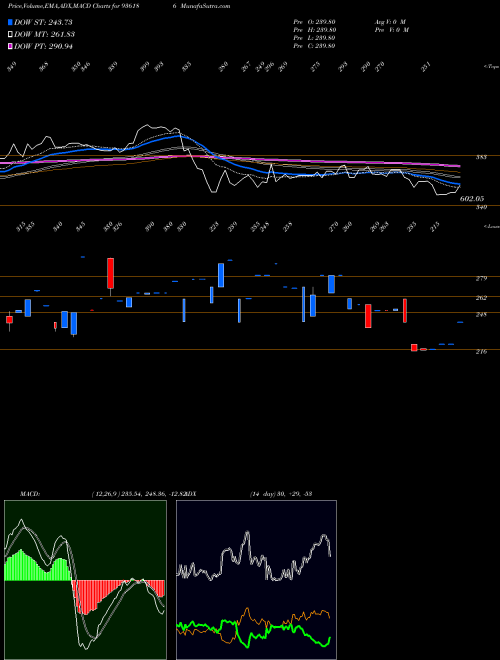Select the DOW PT: 290.94 label
This screenshot has height=660, width=500.
tap(43, 46)
